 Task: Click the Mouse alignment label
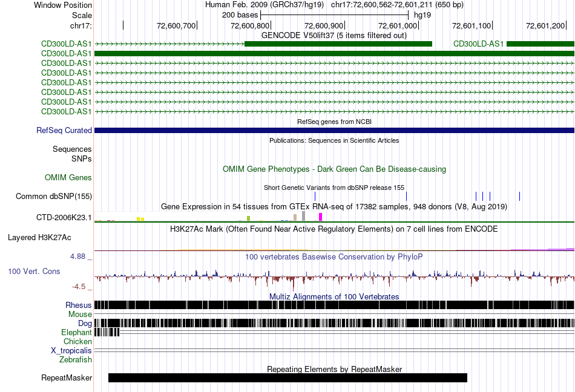tap(80, 315)
